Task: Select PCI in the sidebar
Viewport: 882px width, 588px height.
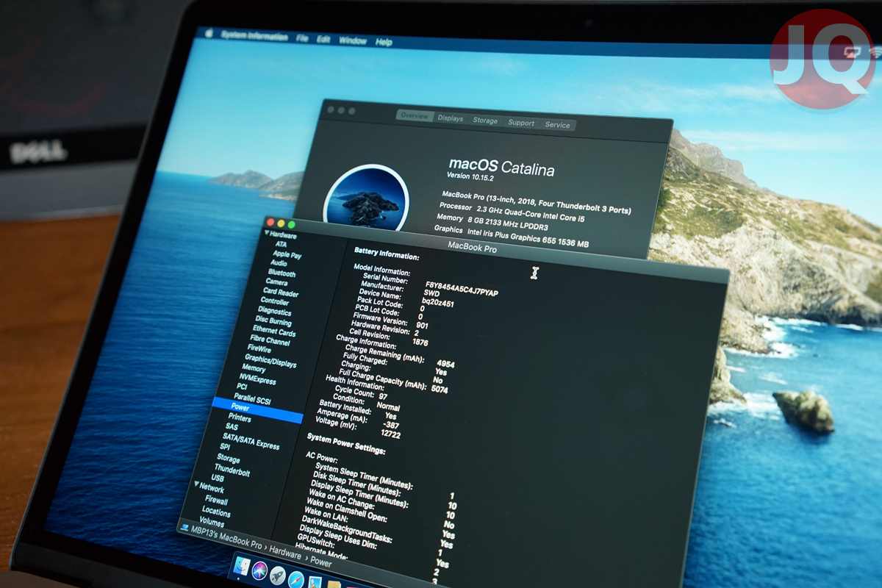Action: [x=242, y=387]
